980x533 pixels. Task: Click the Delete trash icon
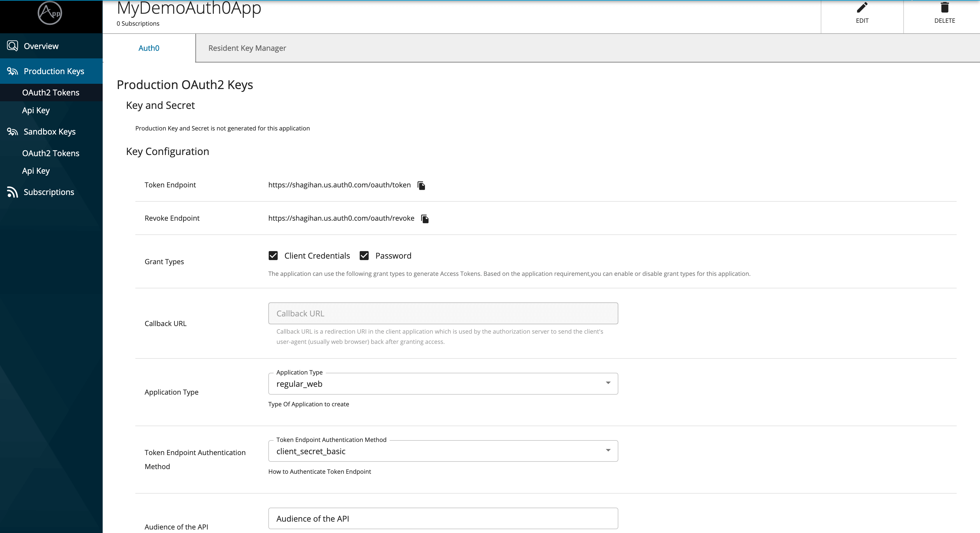(944, 8)
